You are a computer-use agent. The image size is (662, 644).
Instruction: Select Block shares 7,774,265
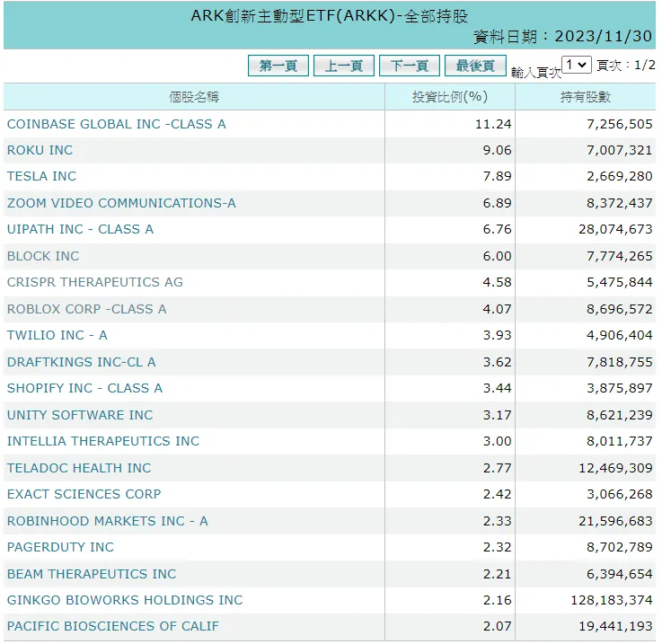tap(620, 256)
